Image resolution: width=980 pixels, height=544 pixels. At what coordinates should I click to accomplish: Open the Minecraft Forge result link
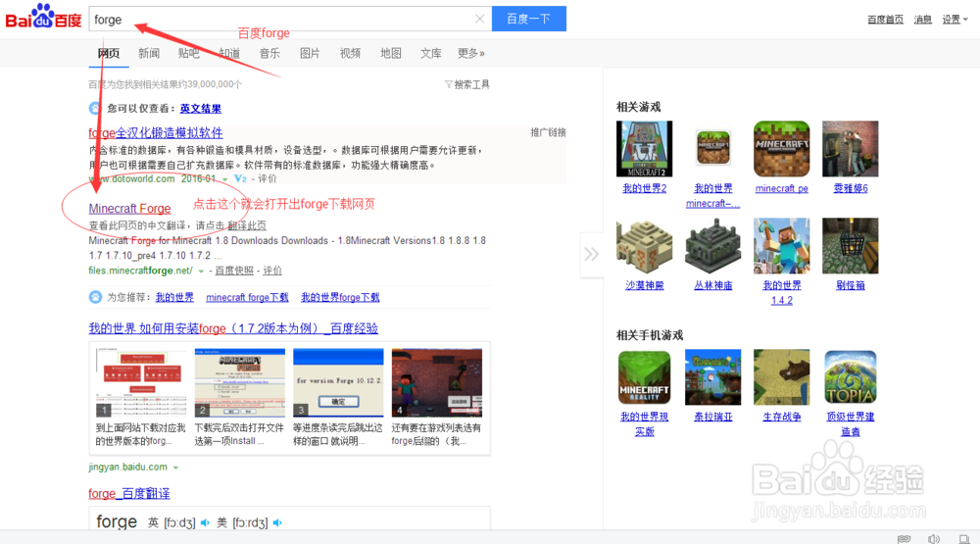pyautogui.click(x=129, y=208)
